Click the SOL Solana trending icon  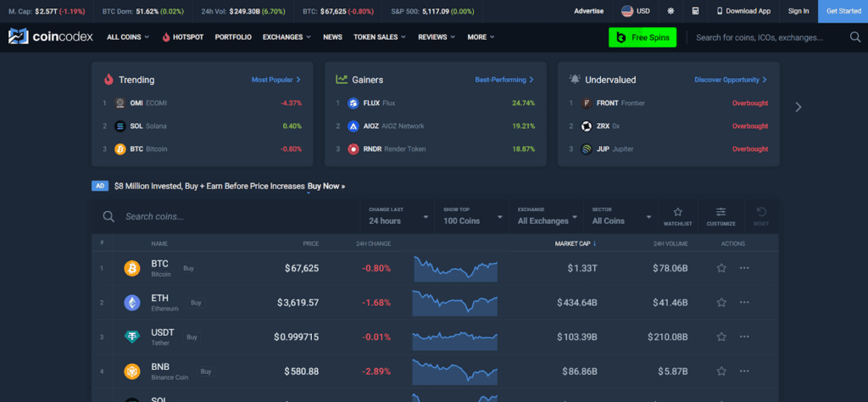tap(120, 126)
